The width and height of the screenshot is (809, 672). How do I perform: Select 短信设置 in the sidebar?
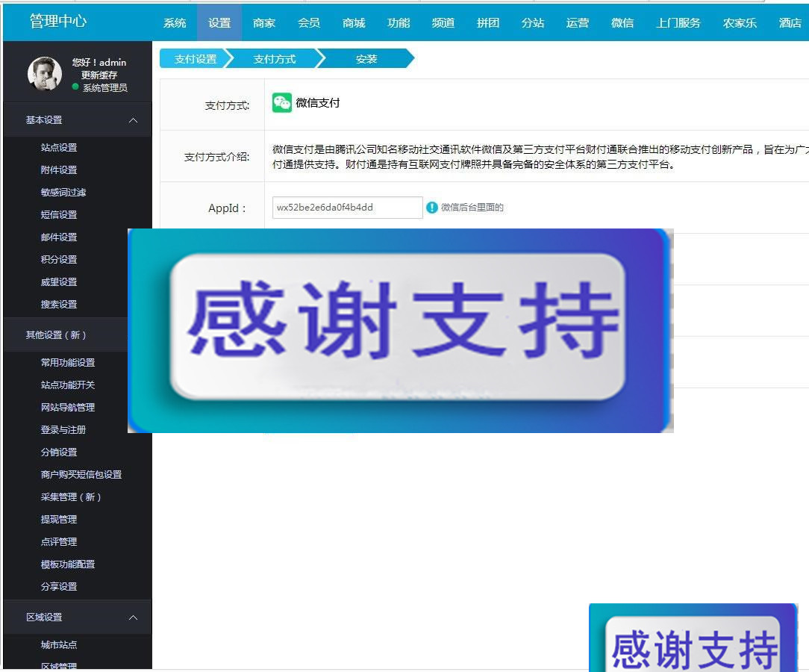[58, 214]
